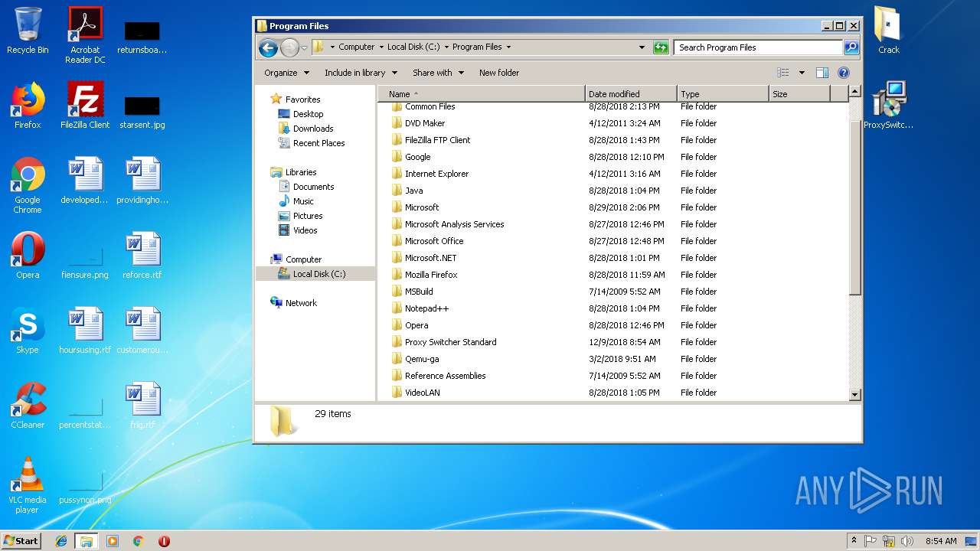Select the frig.rtf document on the desktop
Image resolution: width=980 pixels, height=551 pixels.
142,406
